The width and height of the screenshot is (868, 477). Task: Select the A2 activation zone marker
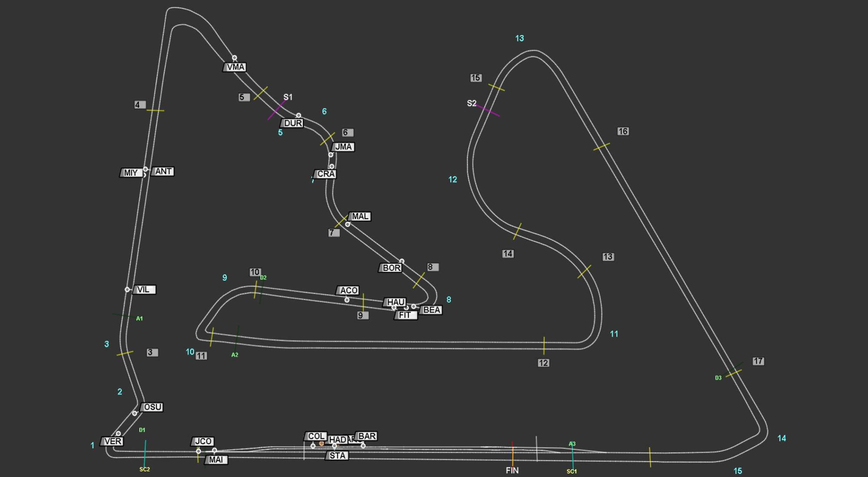(x=235, y=355)
